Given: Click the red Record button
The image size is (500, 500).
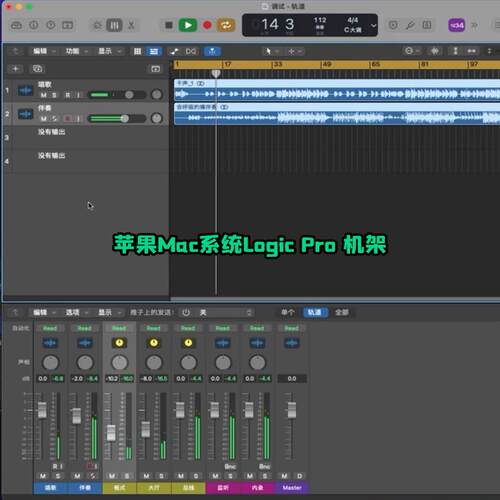Looking at the screenshot, I should (207, 25).
